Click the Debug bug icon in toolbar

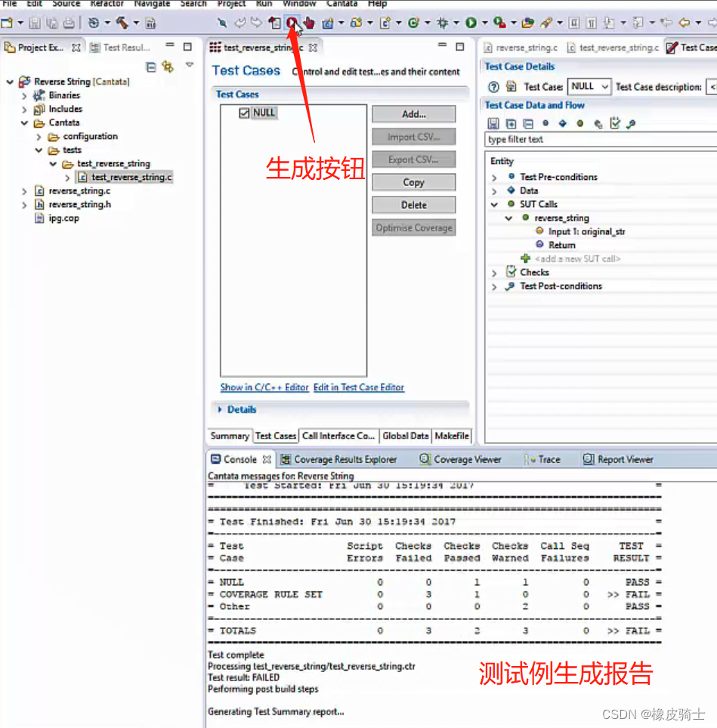click(x=442, y=22)
